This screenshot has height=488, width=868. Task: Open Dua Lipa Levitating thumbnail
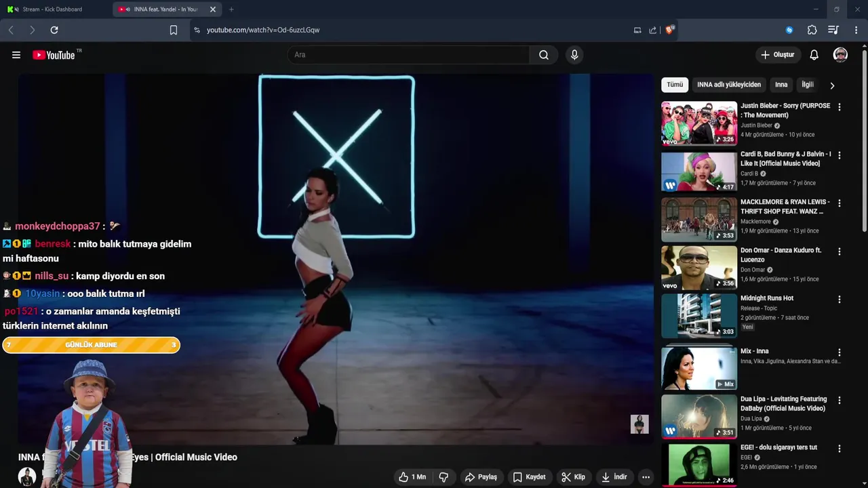pyautogui.click(x=699, y=417)
